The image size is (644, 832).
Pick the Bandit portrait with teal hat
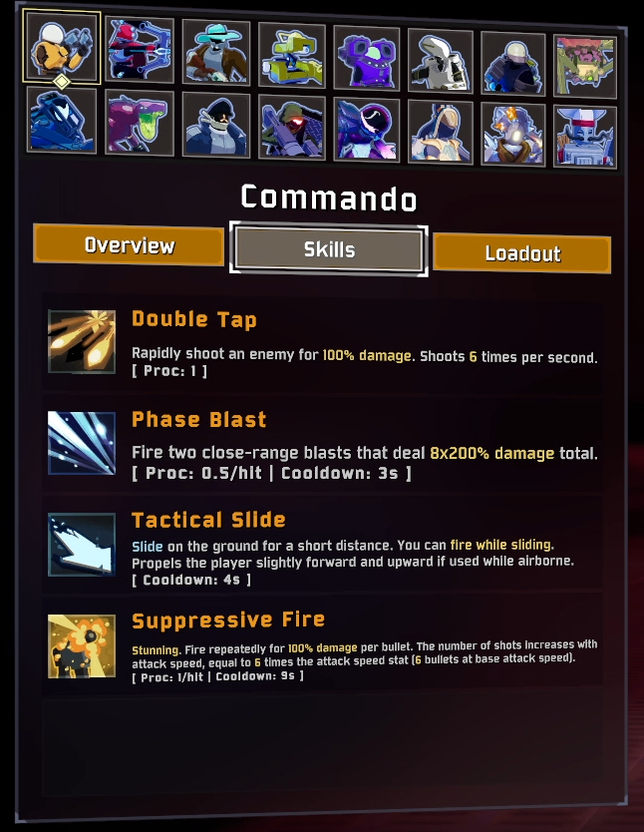215,52
